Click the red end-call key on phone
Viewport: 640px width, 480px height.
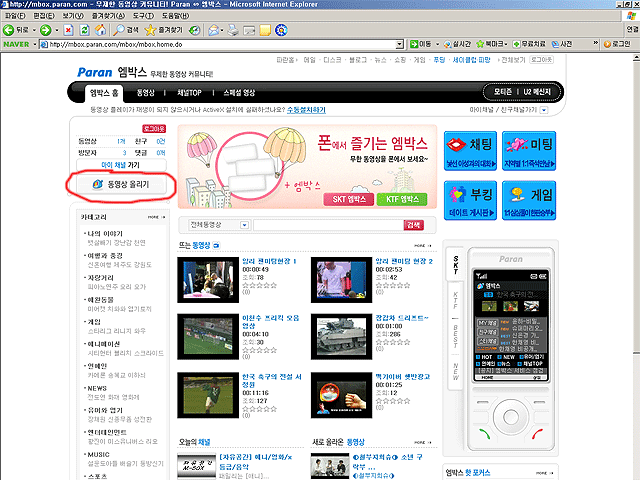(537, 433)
